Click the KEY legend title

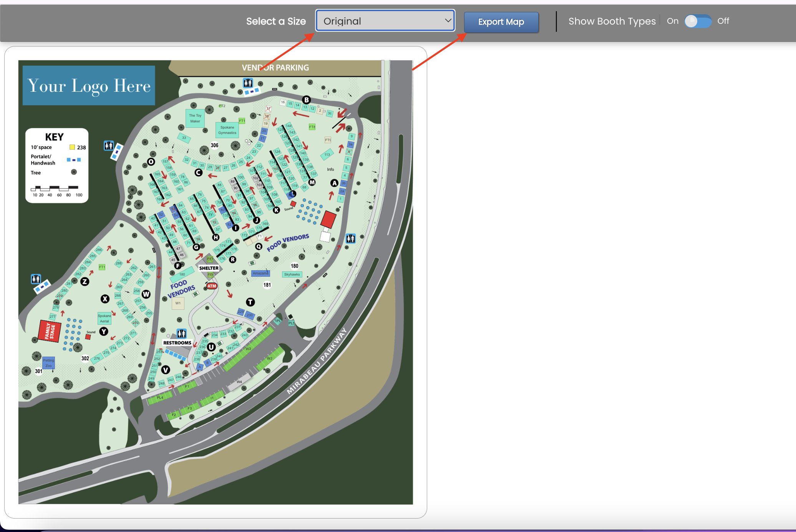pyautogui.click(x=54, y=137)
